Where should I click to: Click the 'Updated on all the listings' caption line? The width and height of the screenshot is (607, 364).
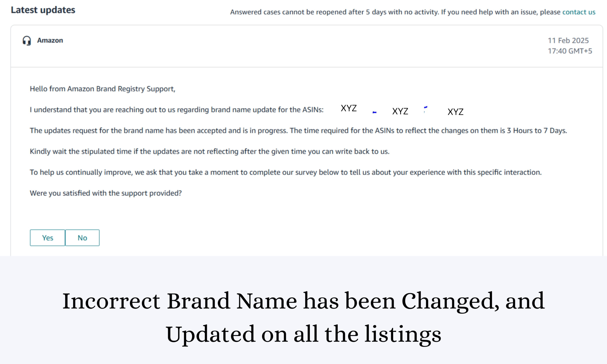[303, 334]
